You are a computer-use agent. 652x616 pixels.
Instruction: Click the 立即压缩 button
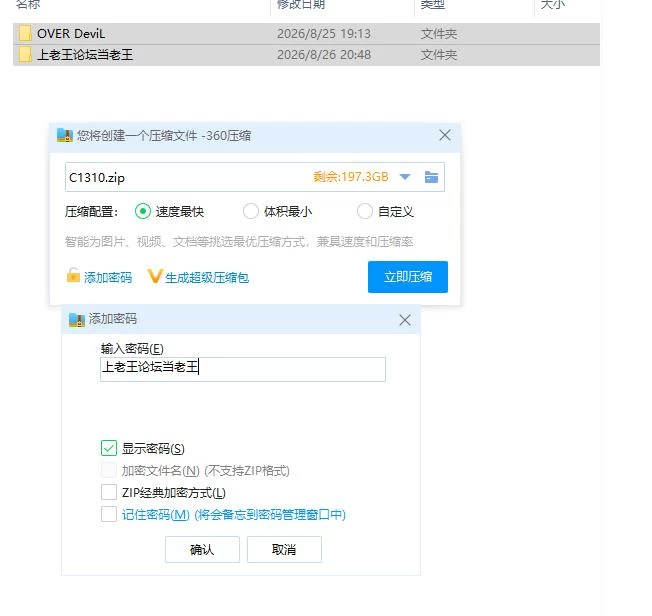pyautogui.click(x=408, y=277)
